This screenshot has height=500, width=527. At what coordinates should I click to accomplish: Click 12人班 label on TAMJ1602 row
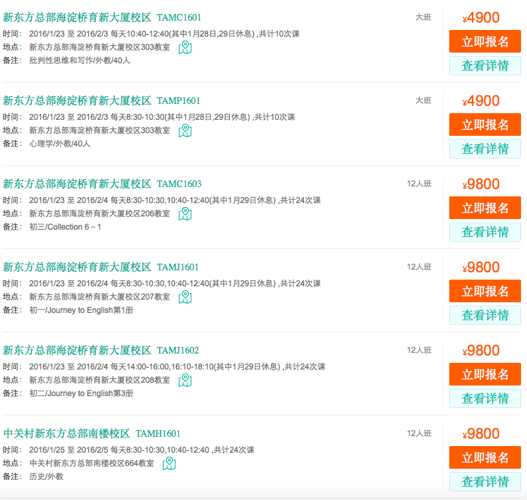click(x=419, y=350)
